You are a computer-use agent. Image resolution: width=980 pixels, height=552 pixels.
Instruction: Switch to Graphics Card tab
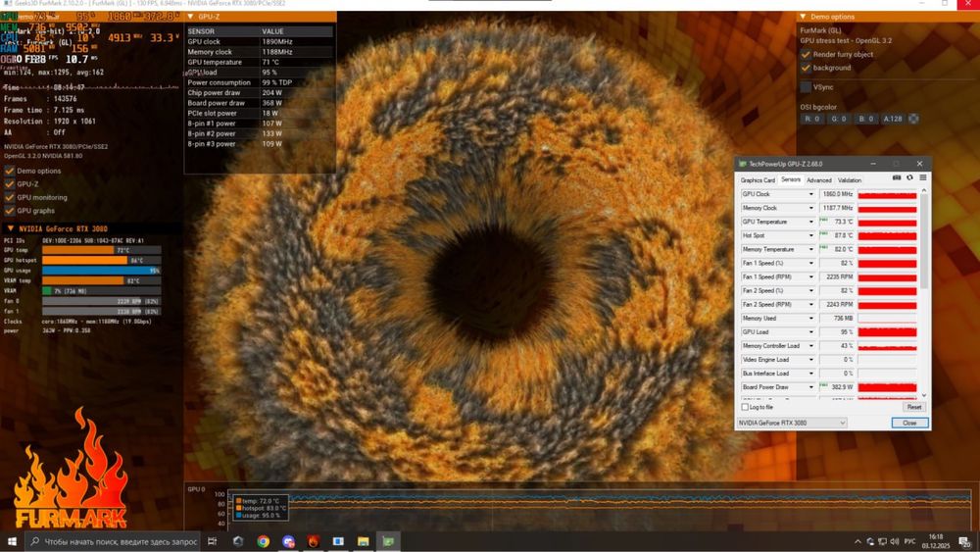pyautogui.click(x=758, y=180)
